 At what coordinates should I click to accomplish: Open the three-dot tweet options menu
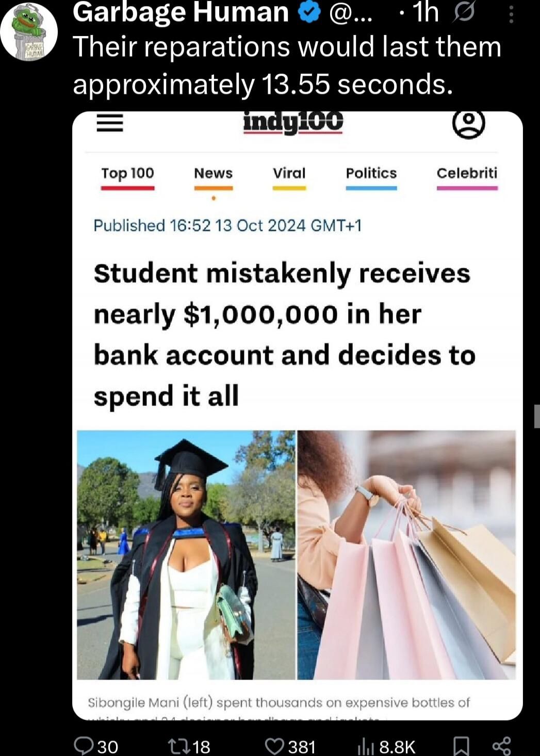(x=511, y=14)
